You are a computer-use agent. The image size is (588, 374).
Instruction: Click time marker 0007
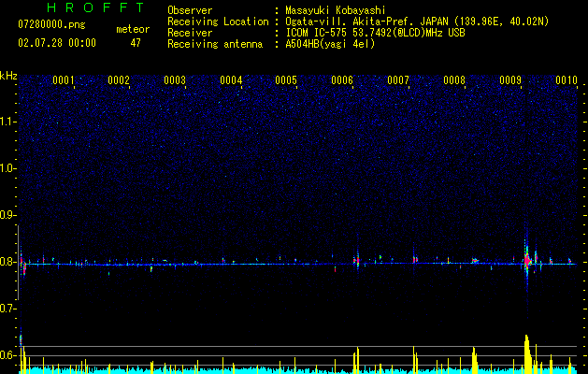[x=398, y=80]
